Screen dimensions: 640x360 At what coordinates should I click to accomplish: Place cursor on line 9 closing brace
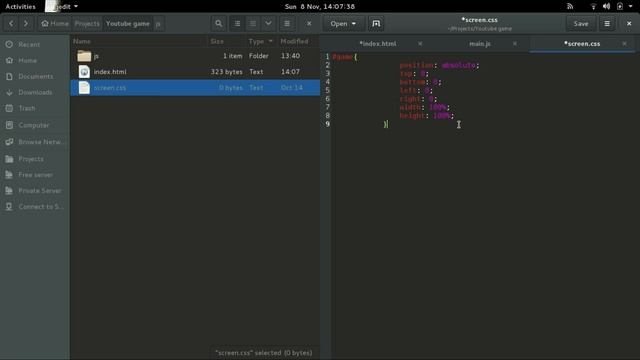click(x=385, y=124)
